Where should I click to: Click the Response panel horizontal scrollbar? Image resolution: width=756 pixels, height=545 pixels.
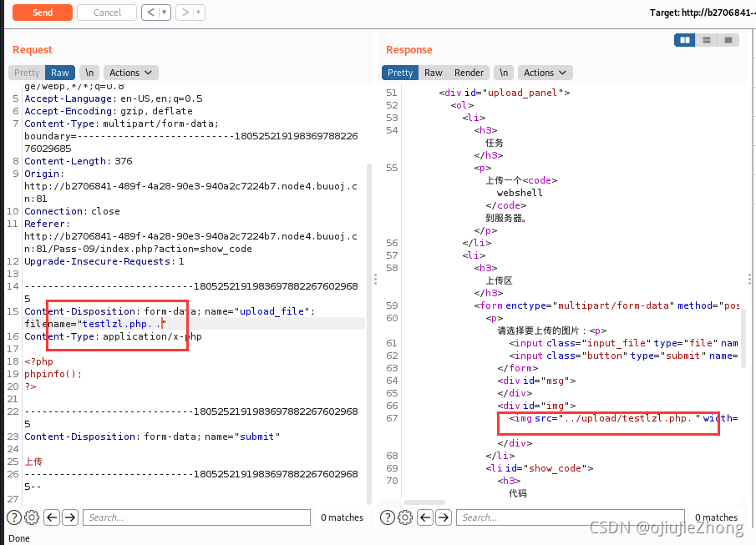(424, 502)
